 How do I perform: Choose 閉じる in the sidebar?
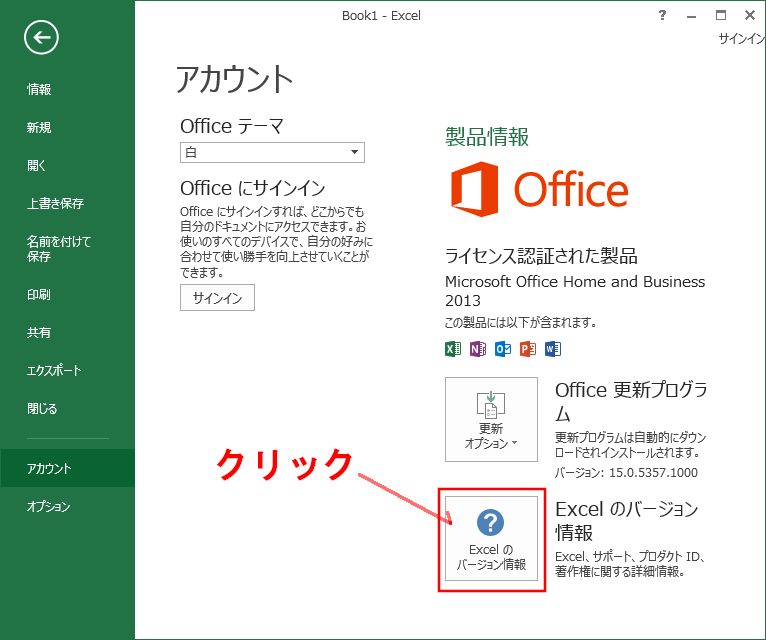click(x=42, y=408)
